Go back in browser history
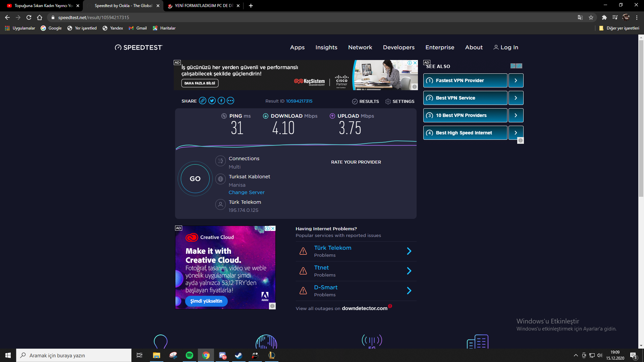The height and width of the screenshot is (362, 644). [7, 17]
